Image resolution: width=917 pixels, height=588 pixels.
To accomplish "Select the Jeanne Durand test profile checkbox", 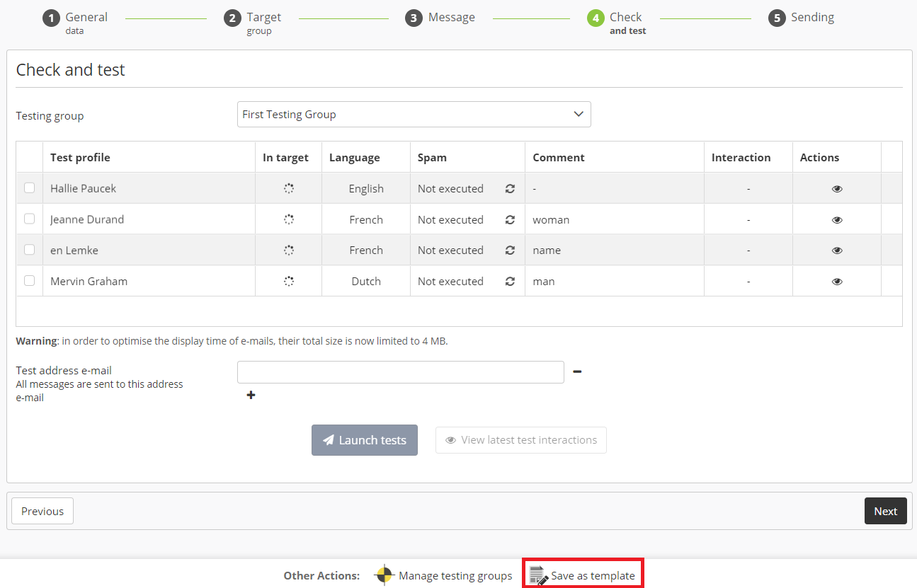I will click(x=29, y=219).
